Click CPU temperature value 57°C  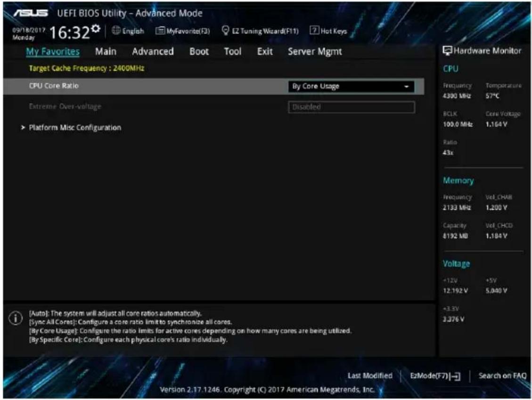tap(492, 96)
